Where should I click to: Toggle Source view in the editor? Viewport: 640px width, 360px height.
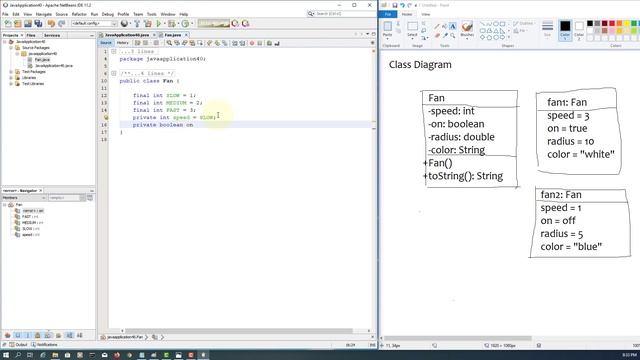coord(106,43)
